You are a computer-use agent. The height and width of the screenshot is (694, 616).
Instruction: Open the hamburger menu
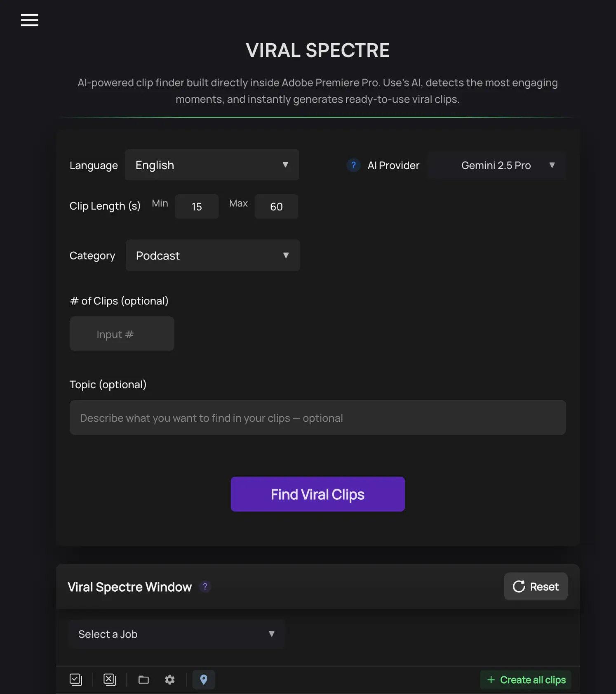tap(29, 20)
